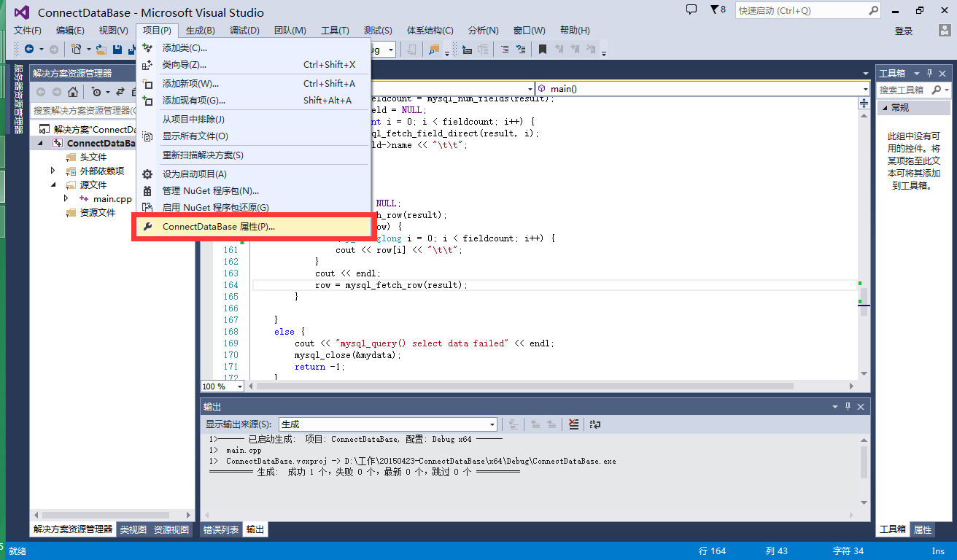Expand the main.cpp tree node
Image resolution: width=957 pixels, height=560 pixels.
[x=66, y=198]
